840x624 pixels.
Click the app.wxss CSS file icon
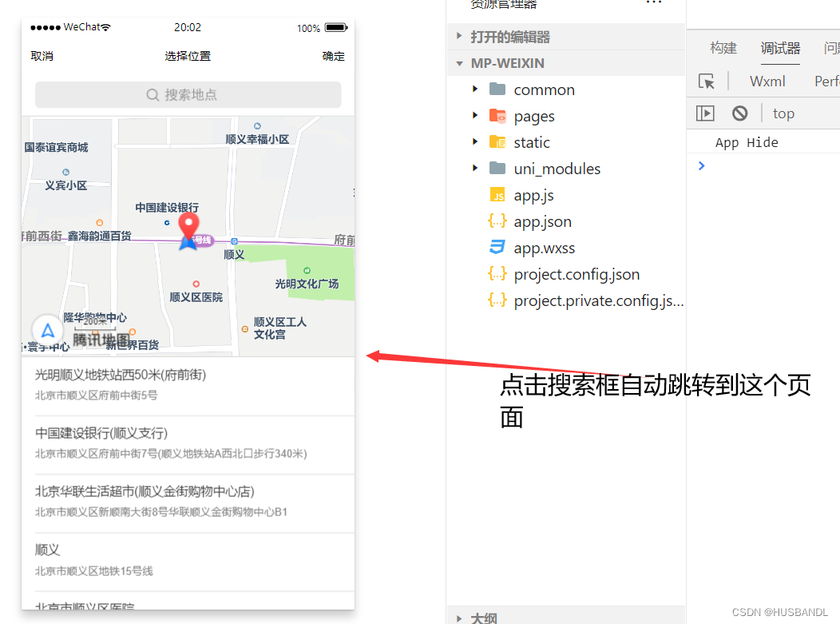497,247
